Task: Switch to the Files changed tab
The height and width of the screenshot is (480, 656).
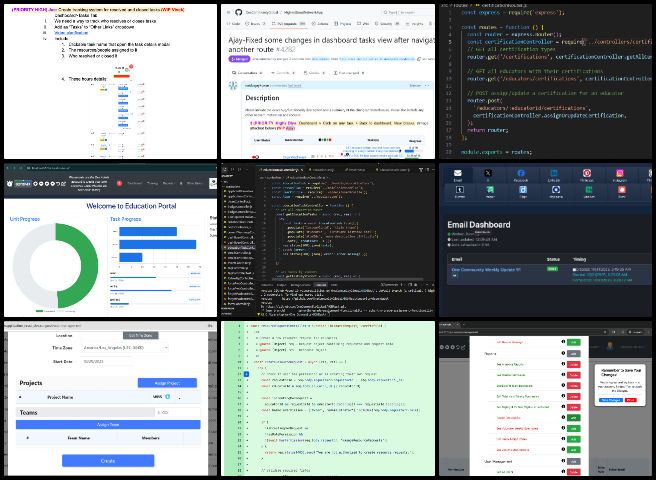Action: pyautogui.click(x=348, y=73)
